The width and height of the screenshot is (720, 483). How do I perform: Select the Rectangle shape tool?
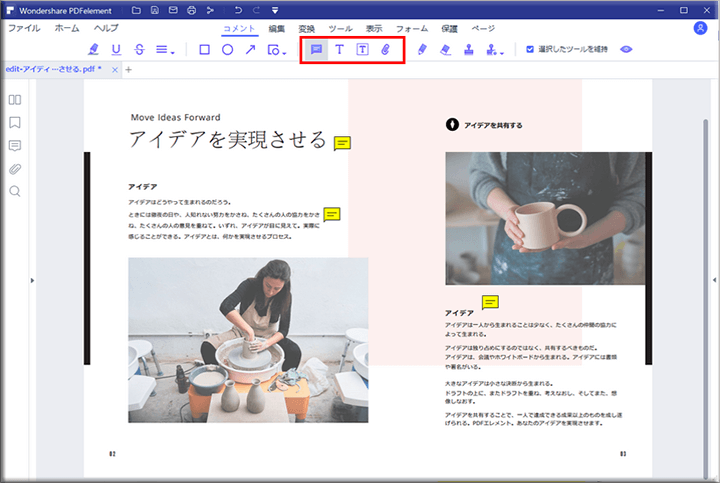(x=204, y=49)
